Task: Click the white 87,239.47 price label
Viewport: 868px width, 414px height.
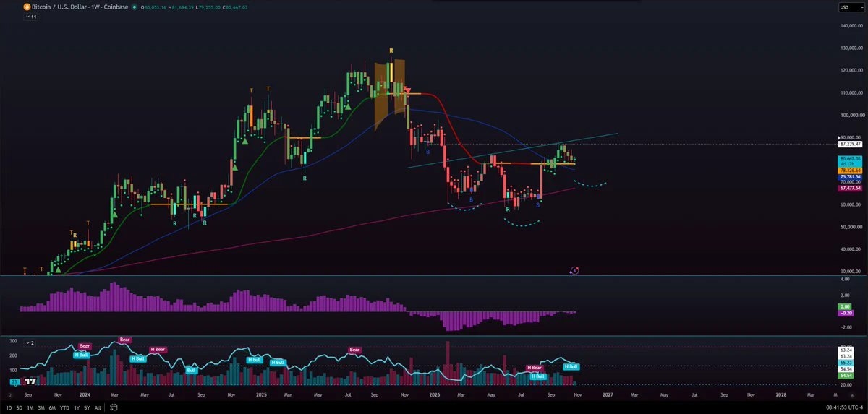Action: (x=851, y=145)
